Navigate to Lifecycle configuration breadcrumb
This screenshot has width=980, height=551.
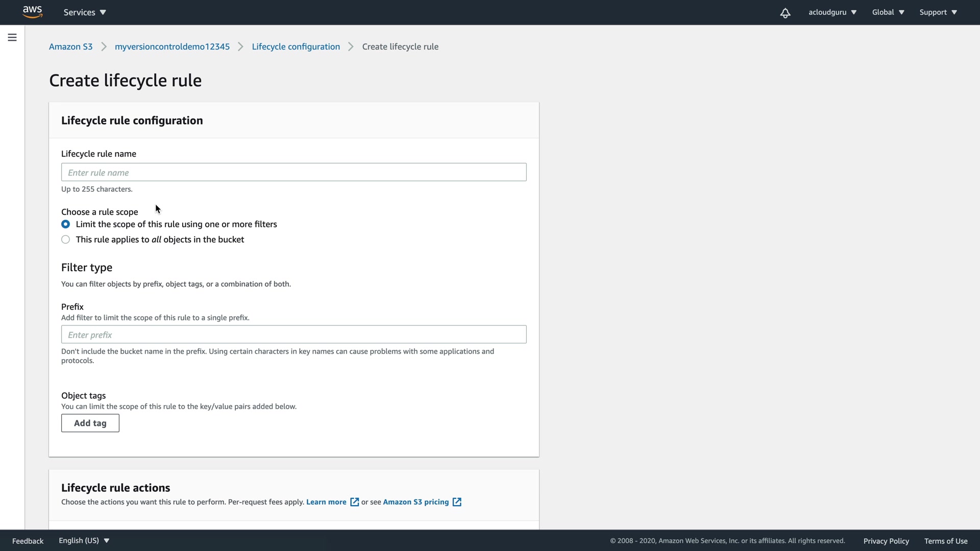(296, 47)
